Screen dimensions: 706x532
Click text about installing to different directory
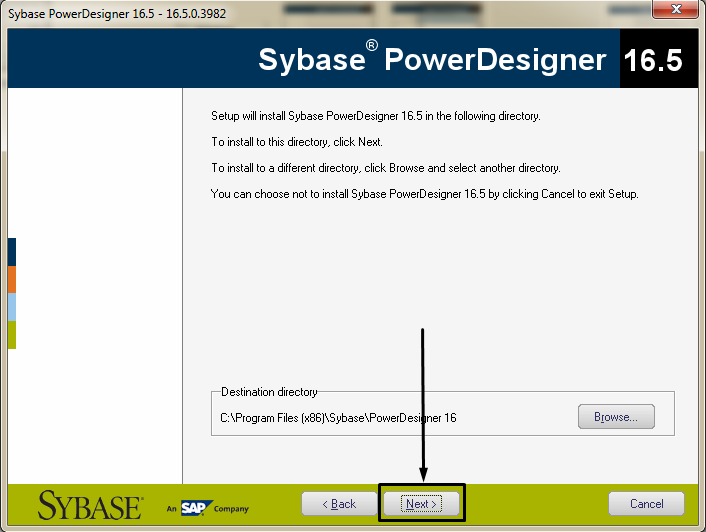(x=386, y=168)
